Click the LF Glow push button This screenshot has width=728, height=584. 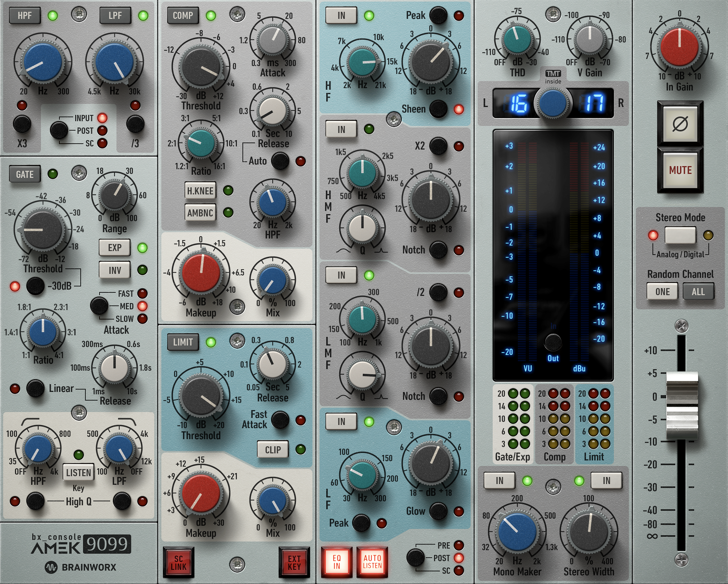[x=438, y=511]
